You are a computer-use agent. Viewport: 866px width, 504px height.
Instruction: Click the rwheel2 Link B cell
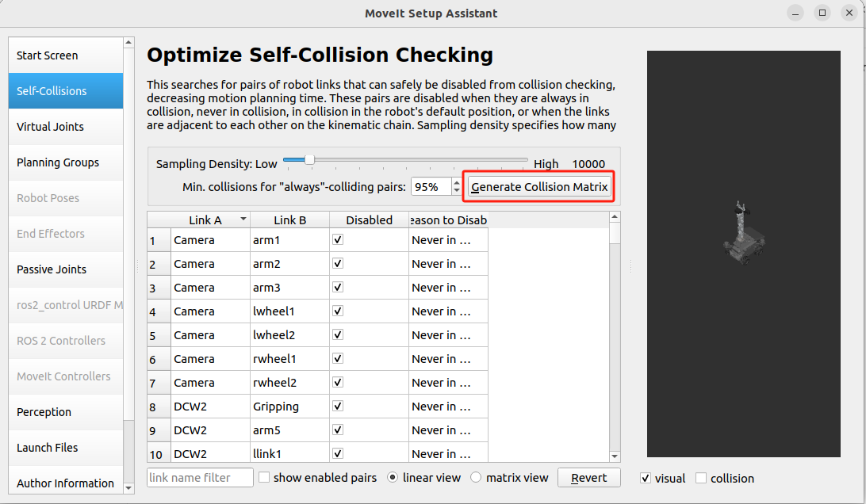(290, 383)
